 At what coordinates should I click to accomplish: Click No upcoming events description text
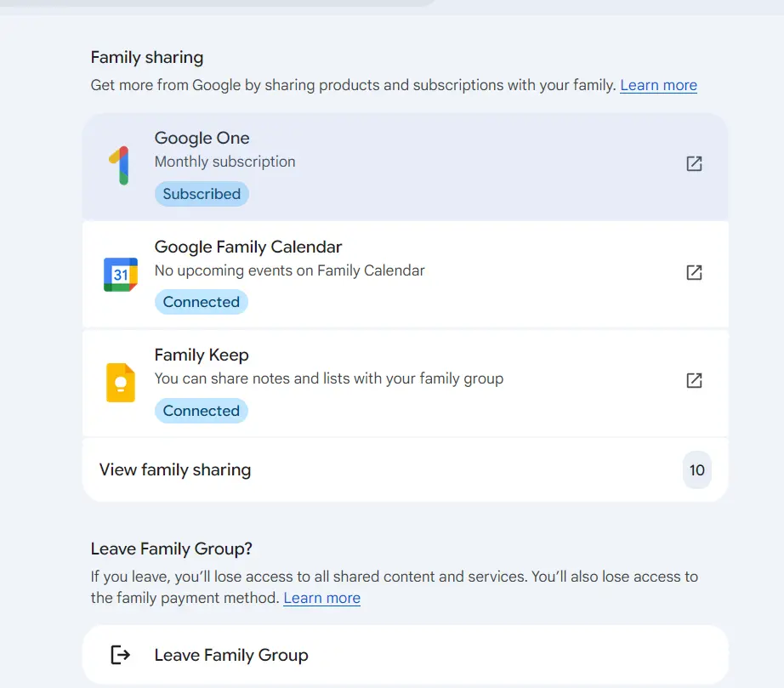coord(289,270)
